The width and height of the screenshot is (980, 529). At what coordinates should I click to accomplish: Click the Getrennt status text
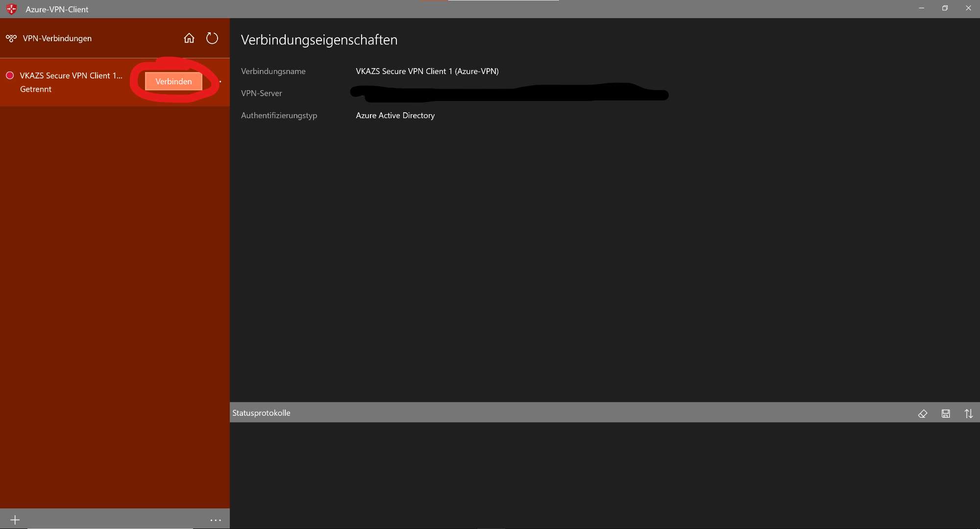36,89
